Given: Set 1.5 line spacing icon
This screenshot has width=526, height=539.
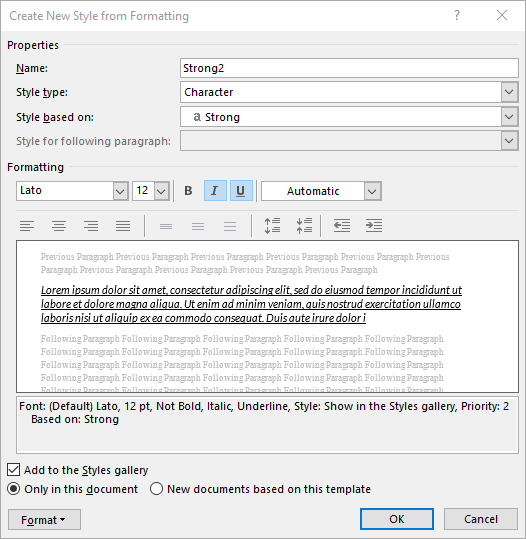Looking at the screenshot, I should click(x=198, y=226).
